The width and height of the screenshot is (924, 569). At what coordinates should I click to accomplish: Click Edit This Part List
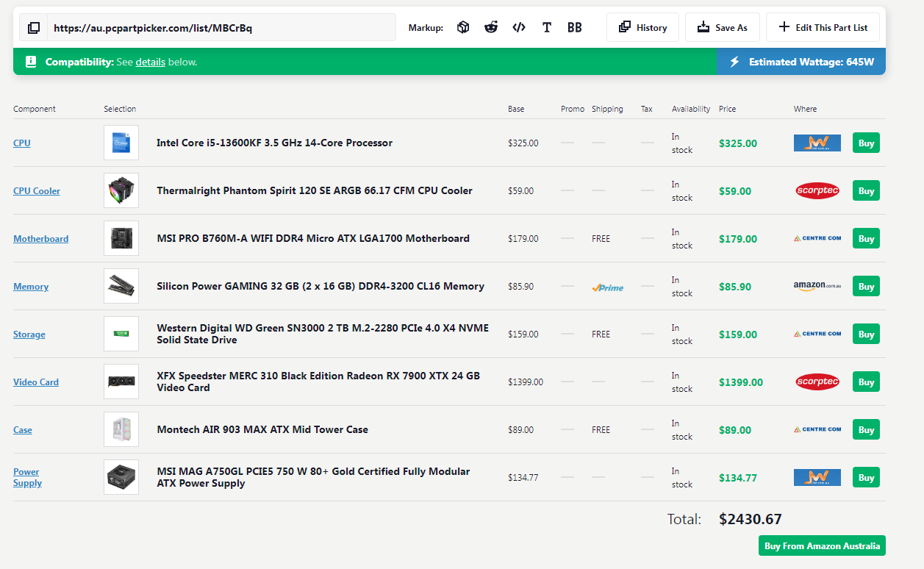tap(823, 27)
